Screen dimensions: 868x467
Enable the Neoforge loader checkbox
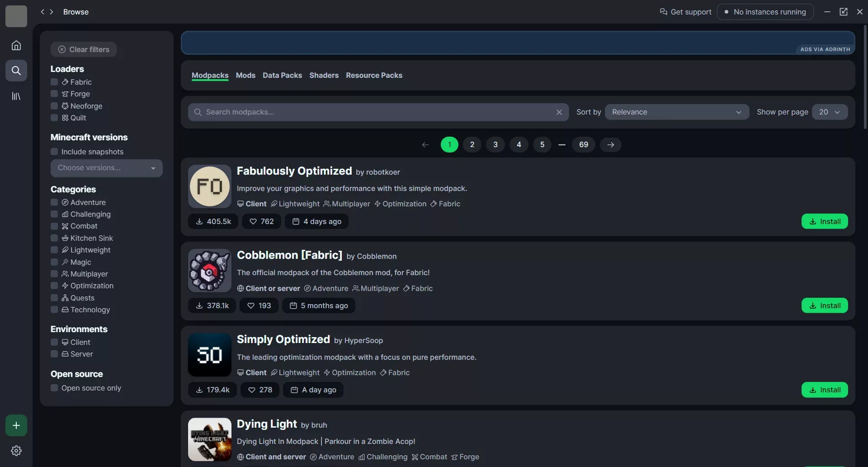[x=54, y=106]
